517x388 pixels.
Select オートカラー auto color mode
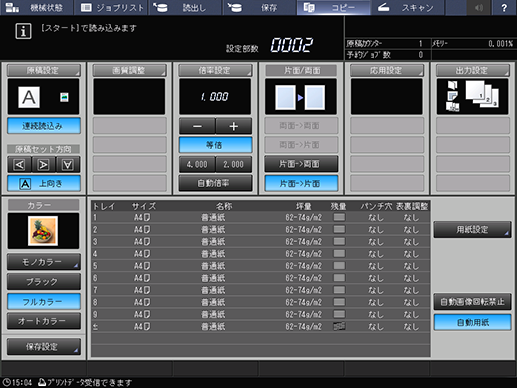pyautogui.click(x=44, y=321)
